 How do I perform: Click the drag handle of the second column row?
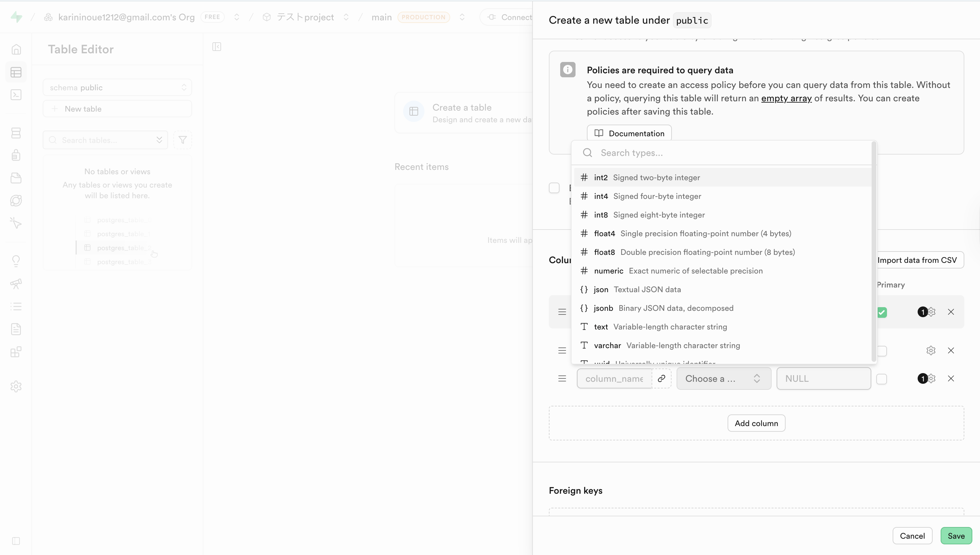(562, 350)
